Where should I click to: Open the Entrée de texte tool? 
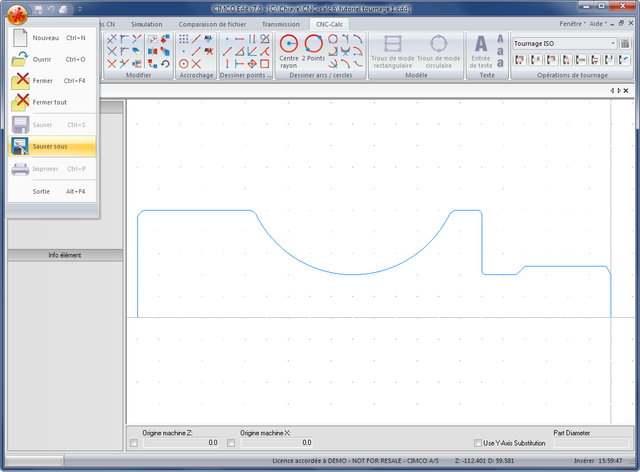pos(481,51)
